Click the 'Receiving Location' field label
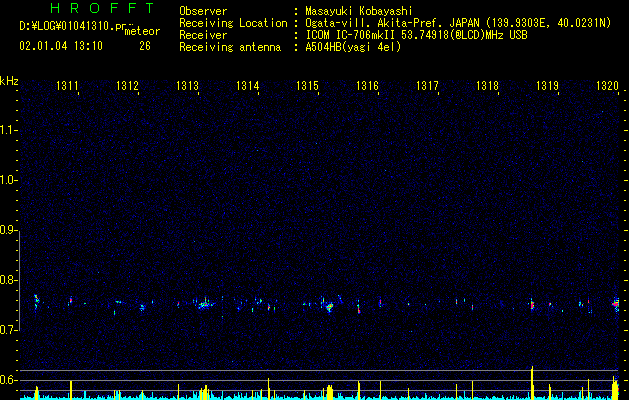Image resolution: width=629 pixels, height=400 pixels. pos(233,24)
